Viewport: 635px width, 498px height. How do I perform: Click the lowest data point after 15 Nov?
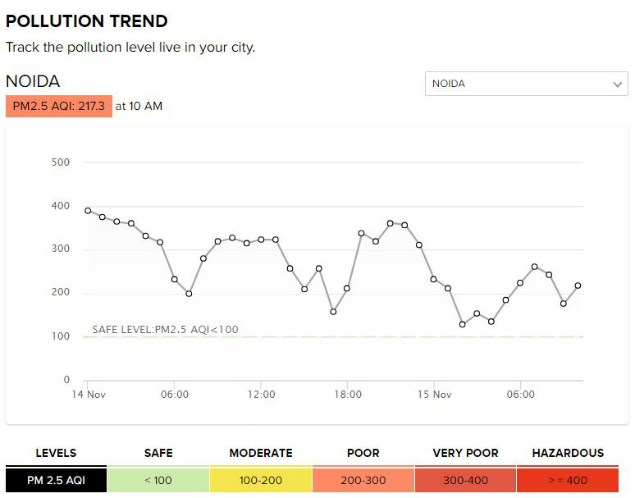coord(462,324)
